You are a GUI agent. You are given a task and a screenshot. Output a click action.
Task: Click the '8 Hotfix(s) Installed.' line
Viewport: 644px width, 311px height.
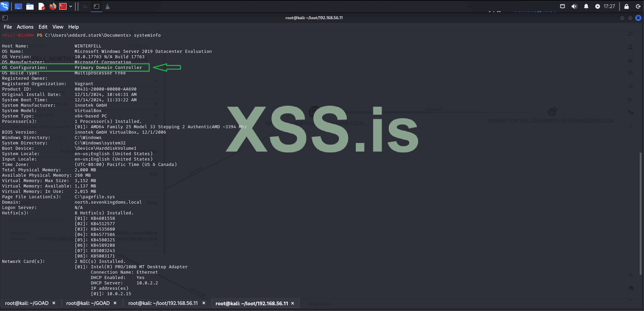104,213
